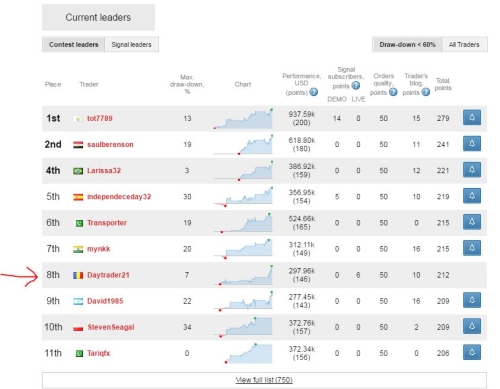This screenshot has height=389, width=500.
Task: Open independeceday32 profile link
Action: (119, 197)
